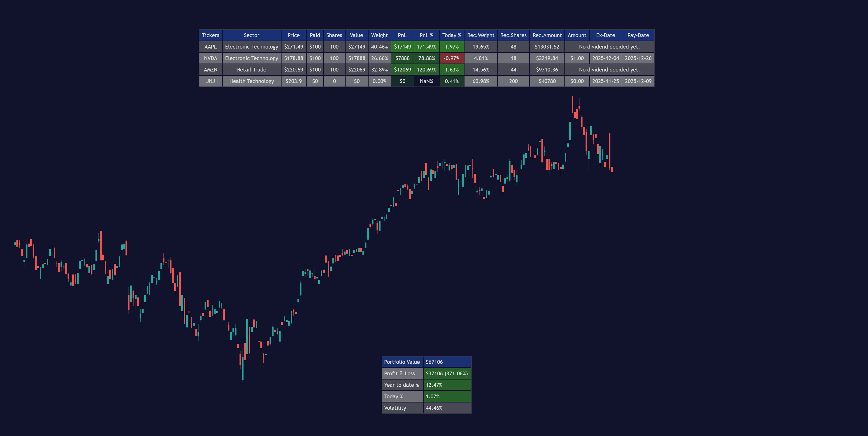Click the $37106 (371.06%) profit cell
The height and width of the screenshot is (436, 868).
click(447, 373)
